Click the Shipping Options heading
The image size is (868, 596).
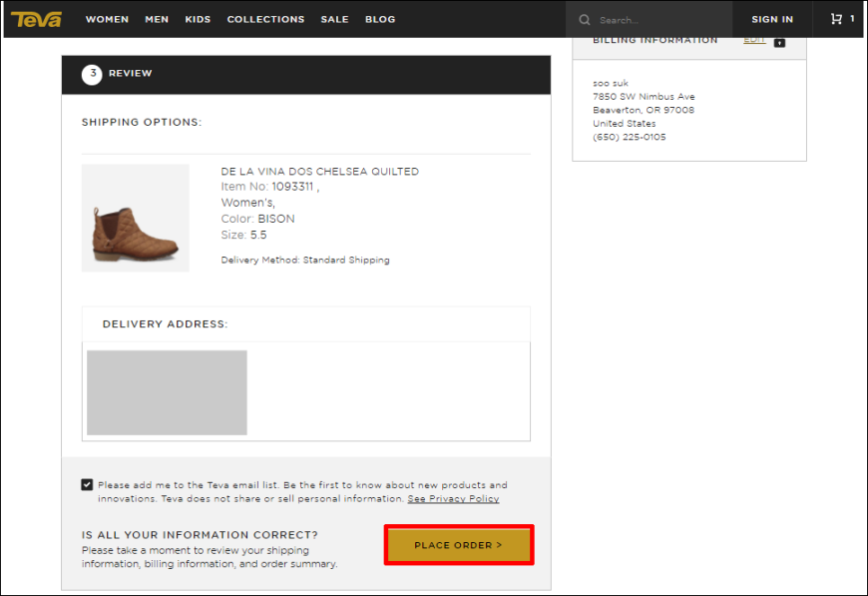[142, 122]
